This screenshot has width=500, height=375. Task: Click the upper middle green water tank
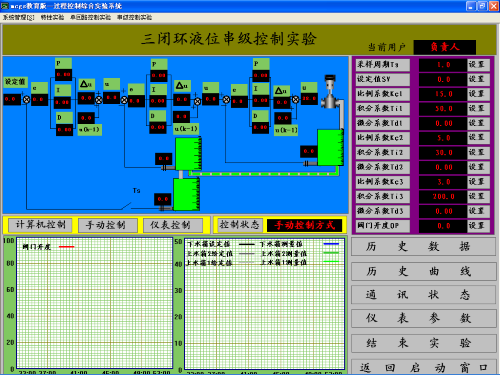coord(189,154)
